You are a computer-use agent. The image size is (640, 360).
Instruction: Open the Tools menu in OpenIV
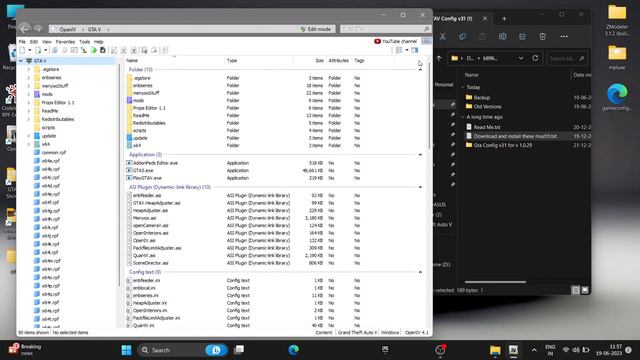(84, 42)
